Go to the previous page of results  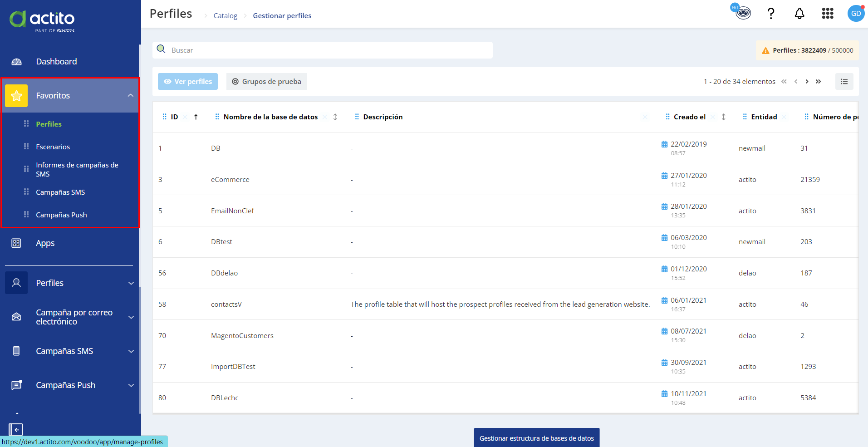[x=796, y=82]
